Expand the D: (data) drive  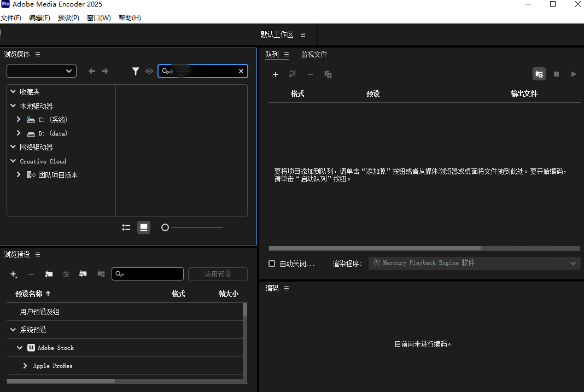(x=19, y=133)
